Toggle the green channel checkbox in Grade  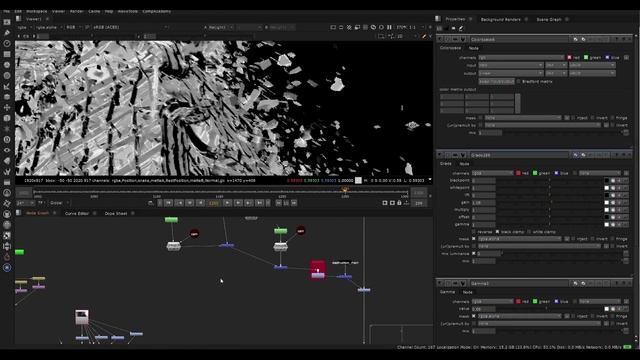(x=535, y=173)
